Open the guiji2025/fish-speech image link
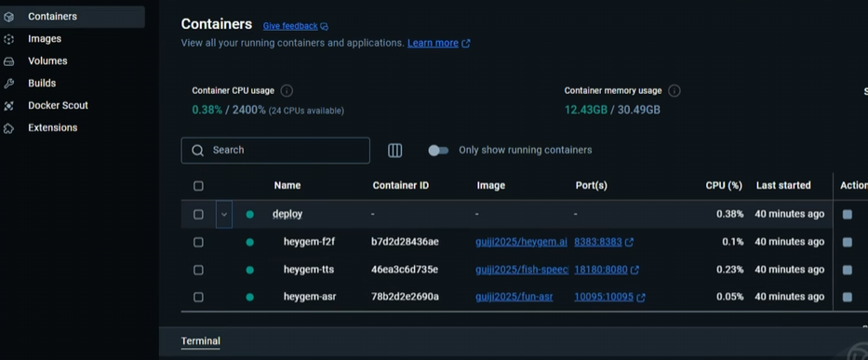 522,269
